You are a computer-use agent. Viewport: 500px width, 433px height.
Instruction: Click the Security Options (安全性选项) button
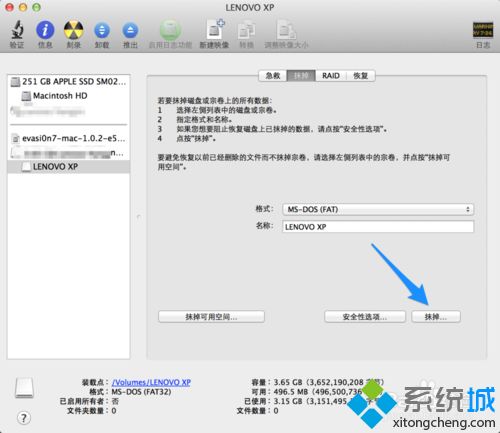(x=365, y=317)
